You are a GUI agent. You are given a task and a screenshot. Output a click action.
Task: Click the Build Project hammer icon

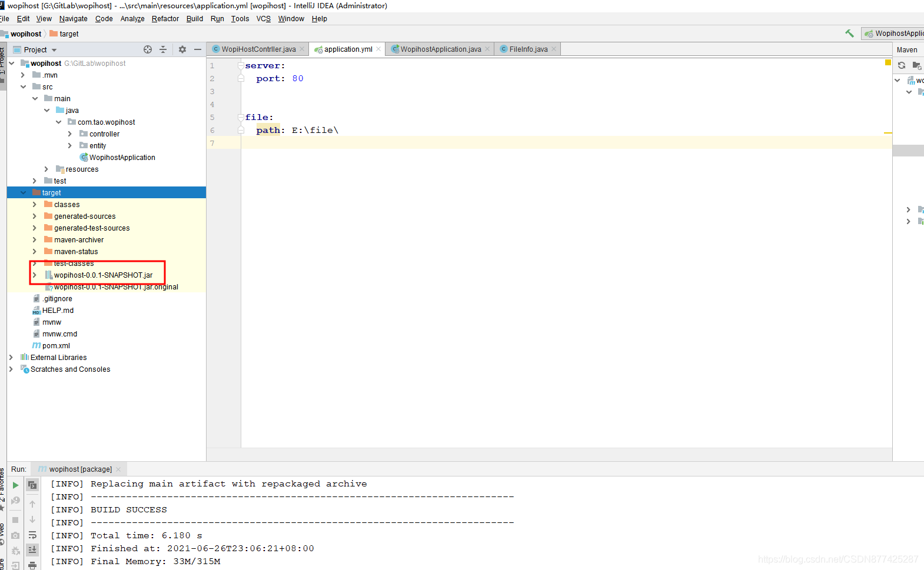[849, 34]
